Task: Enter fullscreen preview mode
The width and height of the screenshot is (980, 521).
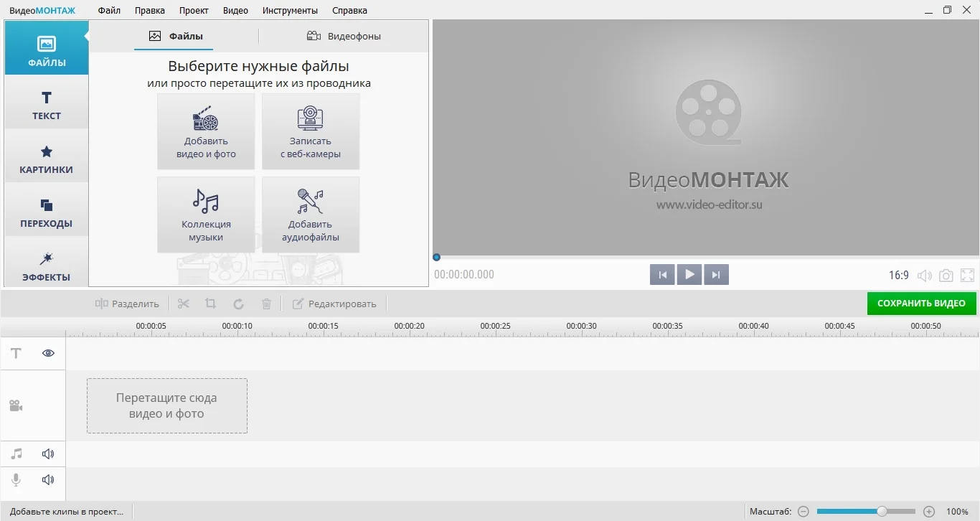Action: click(x=967, y=276)
